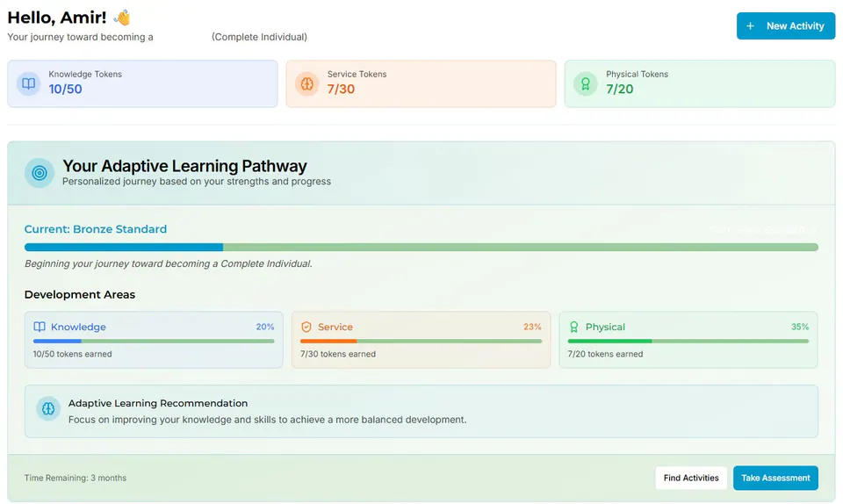Viewport: 843px width, 504px height.
Task: Click the 'Service Tokens' label
Action: [x=357, y=74]
